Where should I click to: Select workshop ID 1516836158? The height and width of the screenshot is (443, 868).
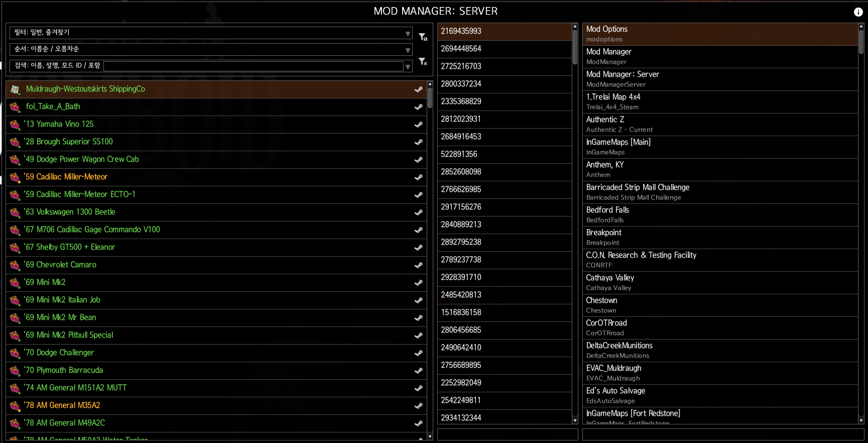click(x=505, y=312)
